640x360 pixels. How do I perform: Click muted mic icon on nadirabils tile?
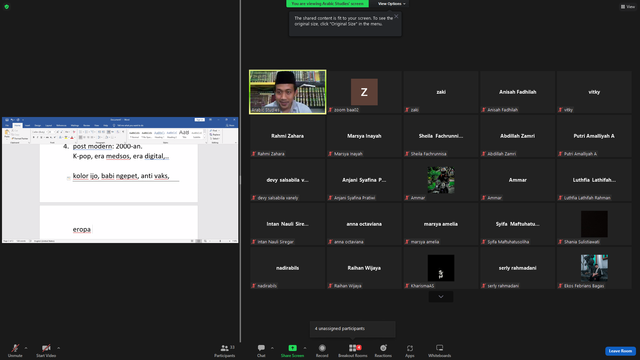(x=253, y=286)
